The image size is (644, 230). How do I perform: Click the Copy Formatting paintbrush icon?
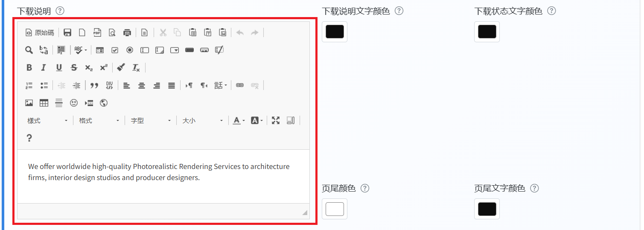coord(121,67)
